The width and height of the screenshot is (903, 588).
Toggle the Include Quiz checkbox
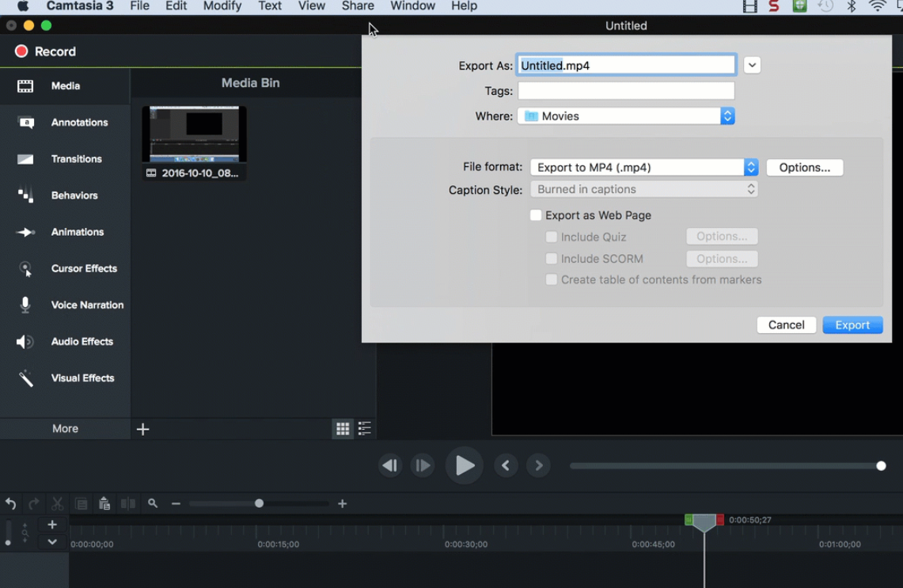coord(551,237)
